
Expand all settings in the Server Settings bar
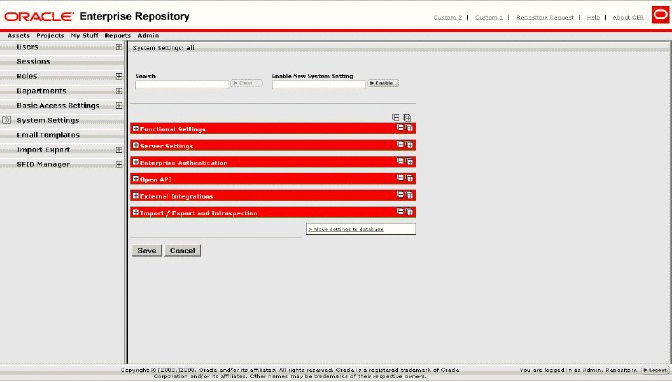coord(409,144)
